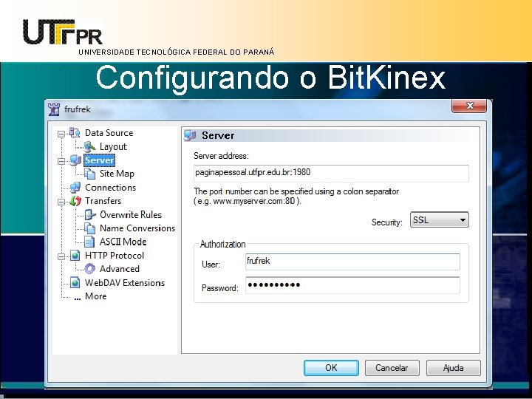Open WebDAV Extensions settings
Screen dimensions: 532x399
[125, 282]
